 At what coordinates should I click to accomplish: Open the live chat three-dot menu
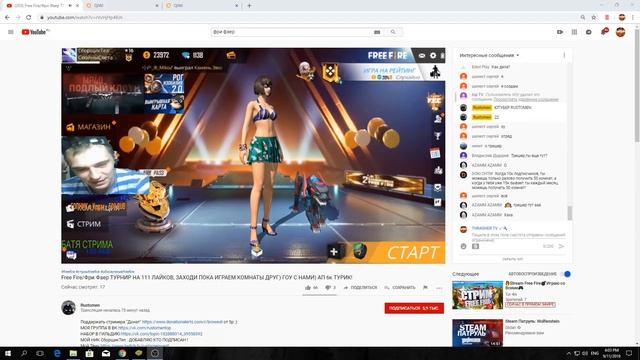pos(564,55)
